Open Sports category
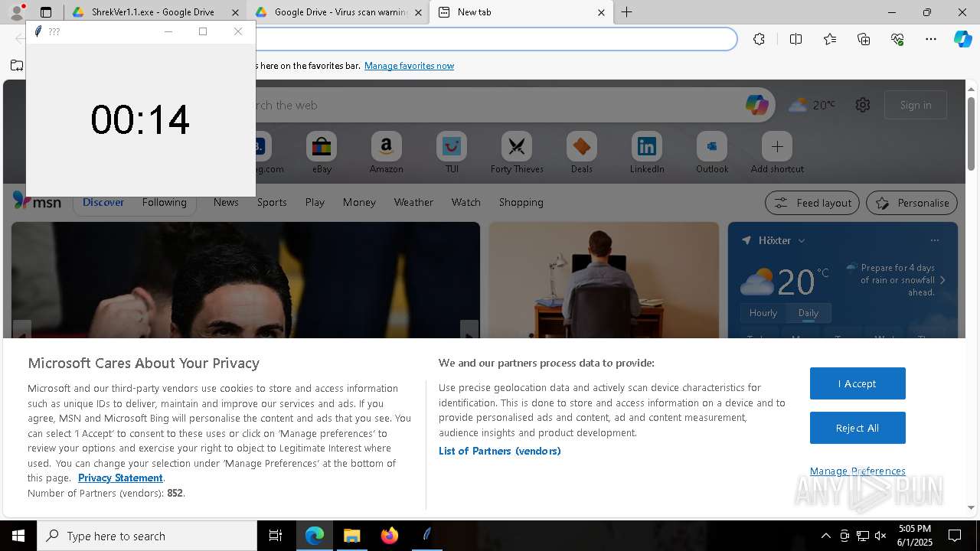The image size is (980, 551). (x=272, y=202)
